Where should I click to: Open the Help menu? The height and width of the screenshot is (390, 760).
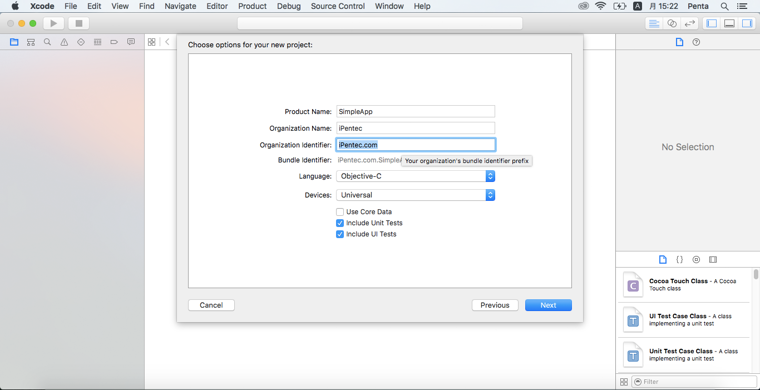(422, 6)
